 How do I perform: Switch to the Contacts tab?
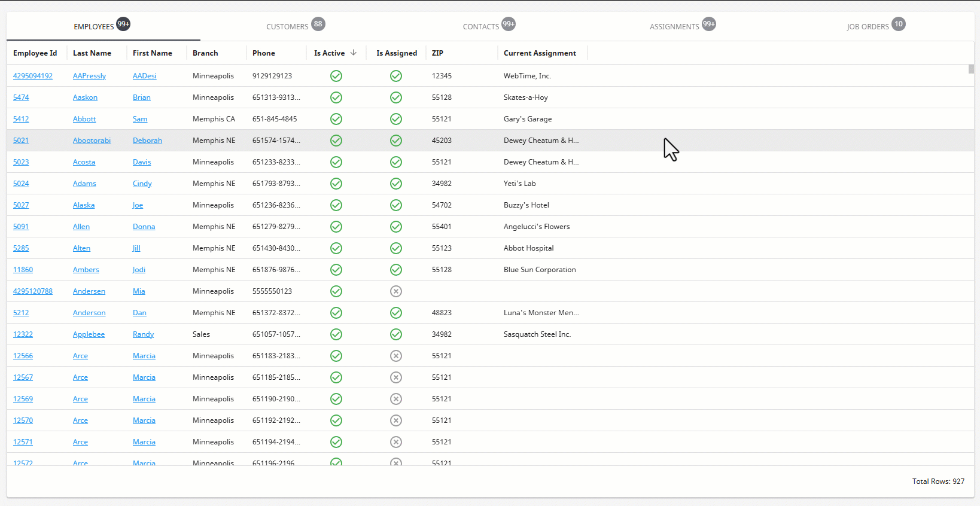481,26
